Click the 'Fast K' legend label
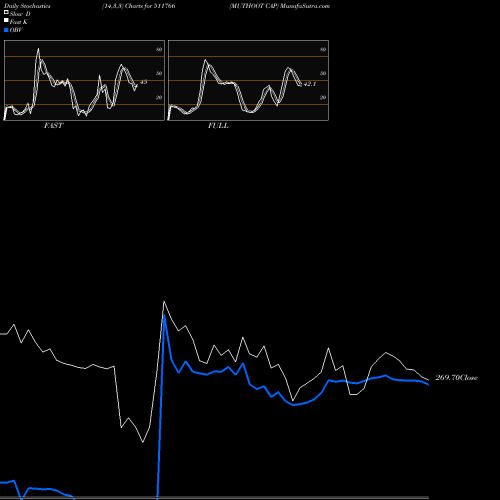 click(19, 22)
